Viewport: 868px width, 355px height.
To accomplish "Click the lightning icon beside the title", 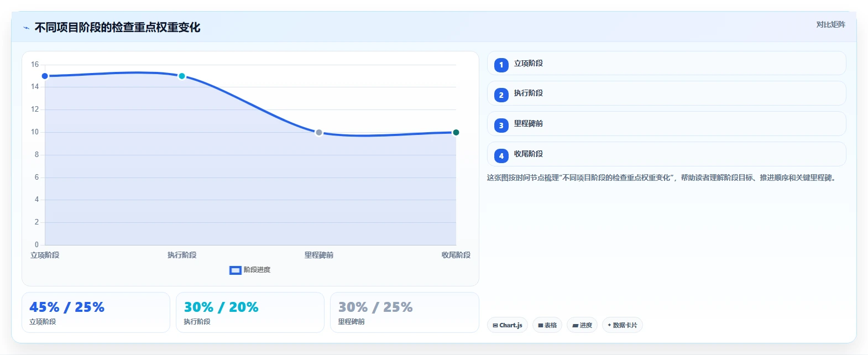I will coord(26,28).
